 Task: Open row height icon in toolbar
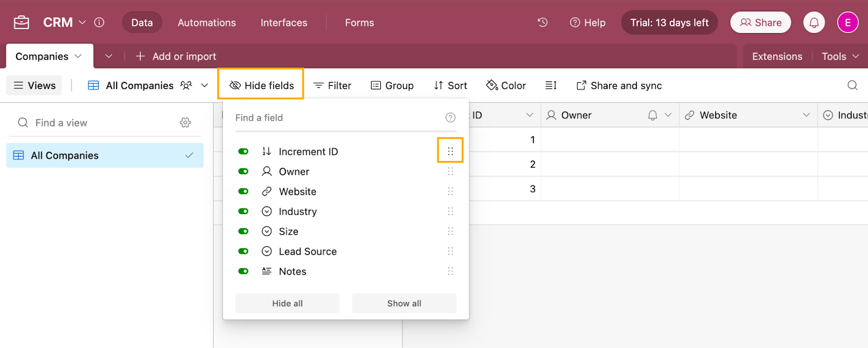pos(551,85)
